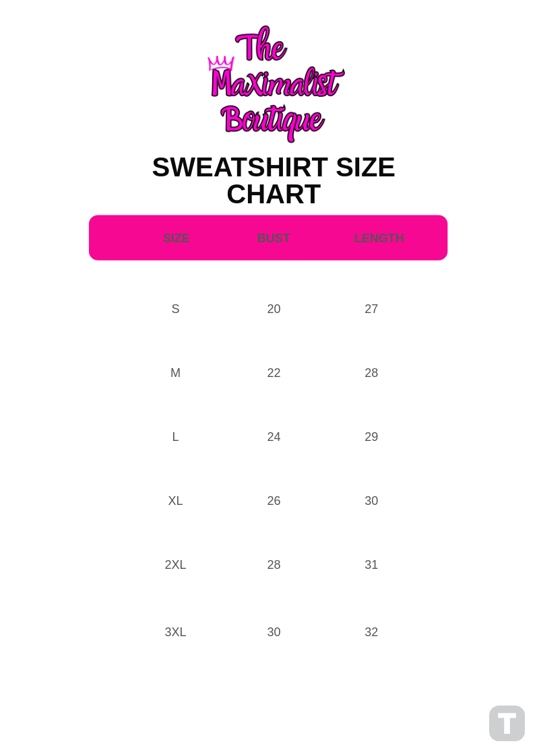The width and height of the screenshot is (537, 756).
Task: Click length value 29 for size L
Action: (x=371, y=437)
